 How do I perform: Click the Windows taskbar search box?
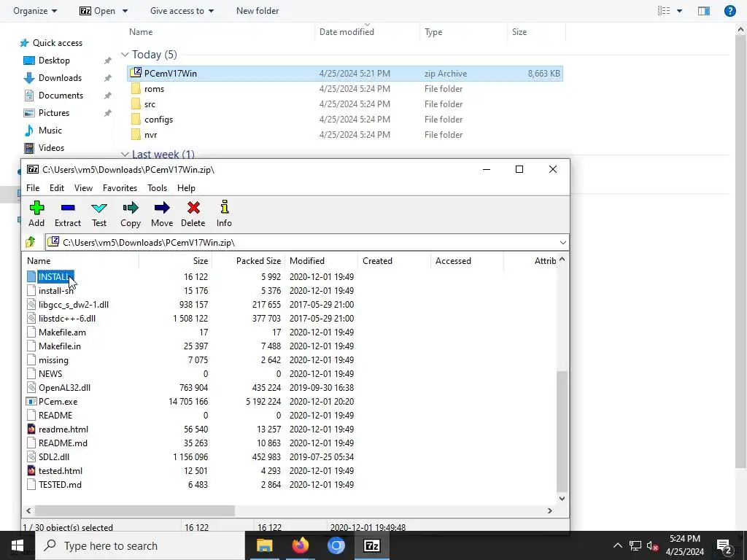139,545
